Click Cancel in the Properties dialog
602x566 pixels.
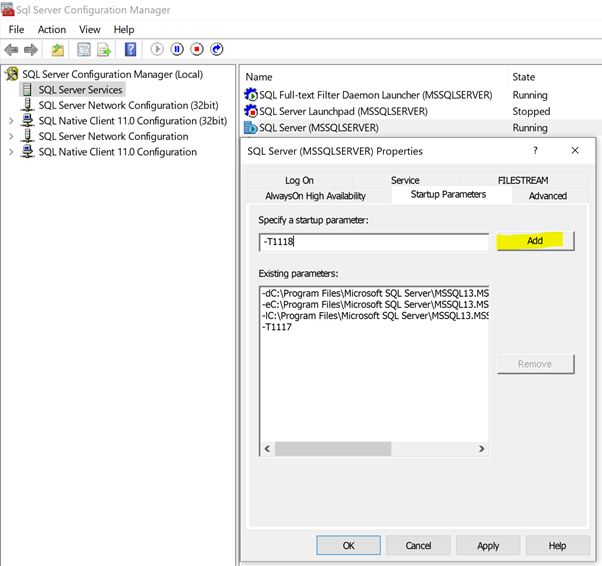pyautogui.click(x=418, y=545)
